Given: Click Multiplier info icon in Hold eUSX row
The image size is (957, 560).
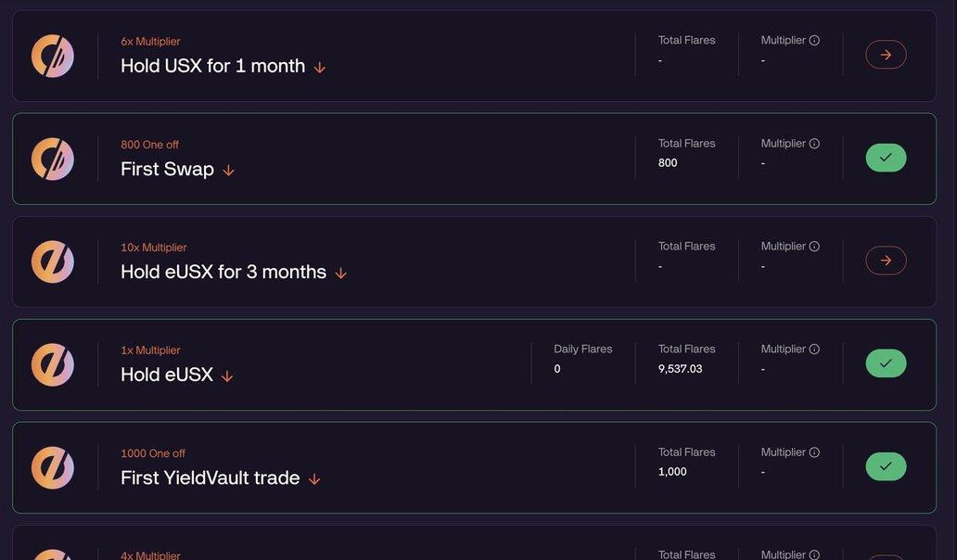Looking at the screenshot, I should (814, 350).
